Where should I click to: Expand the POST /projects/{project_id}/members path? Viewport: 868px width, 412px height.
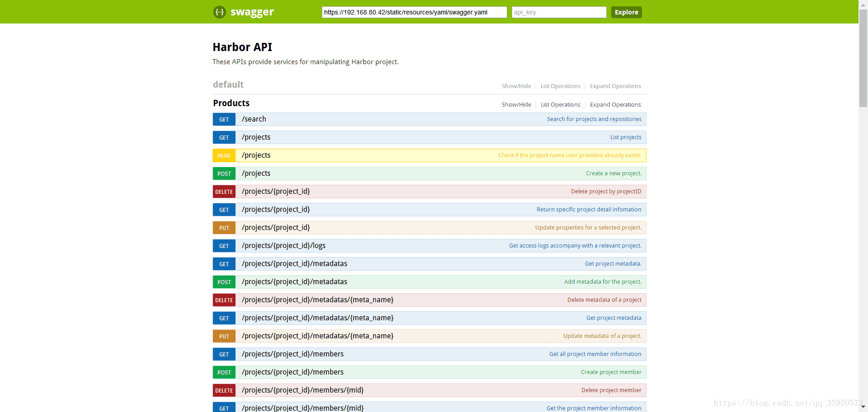tap(292, 372)
